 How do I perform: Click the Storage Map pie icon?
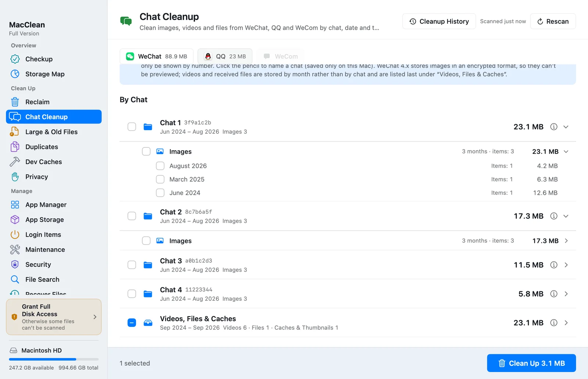click(15, 74)
